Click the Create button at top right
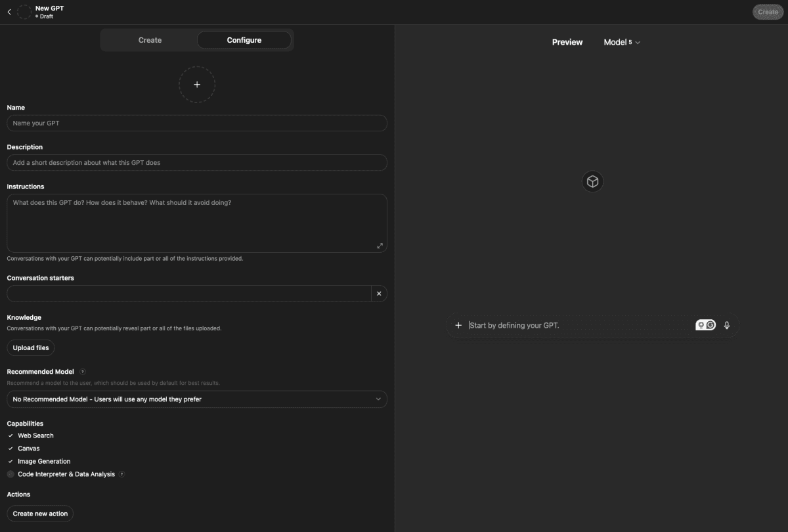Viewport: 788px width, 532px height. point(768,12)
